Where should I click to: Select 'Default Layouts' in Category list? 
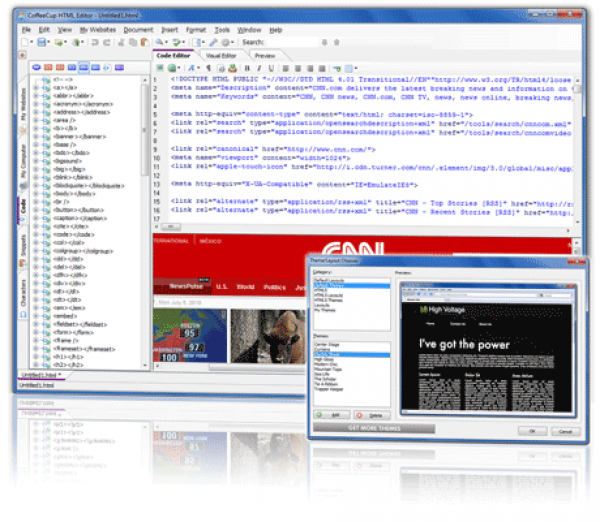point(329,281)
